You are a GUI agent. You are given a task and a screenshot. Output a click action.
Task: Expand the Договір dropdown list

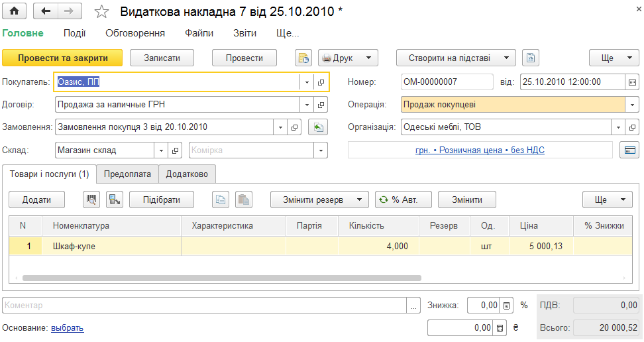tap(307, 105)
